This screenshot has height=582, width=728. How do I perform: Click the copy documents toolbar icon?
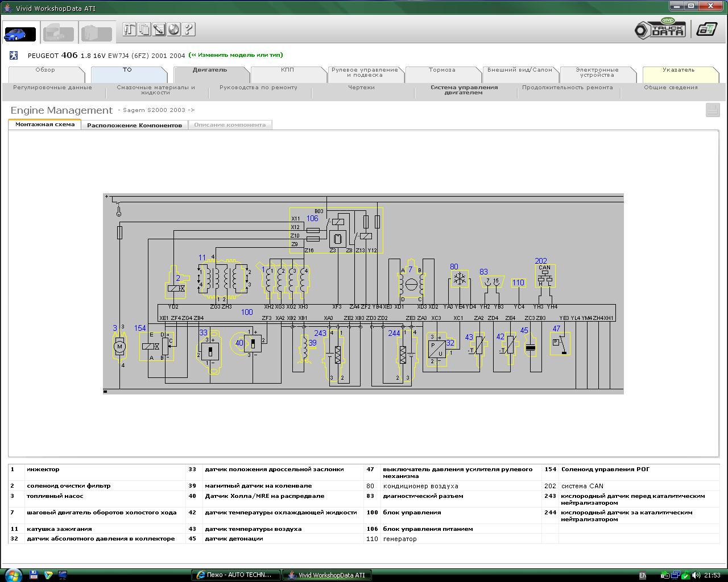tap(144, 30)
